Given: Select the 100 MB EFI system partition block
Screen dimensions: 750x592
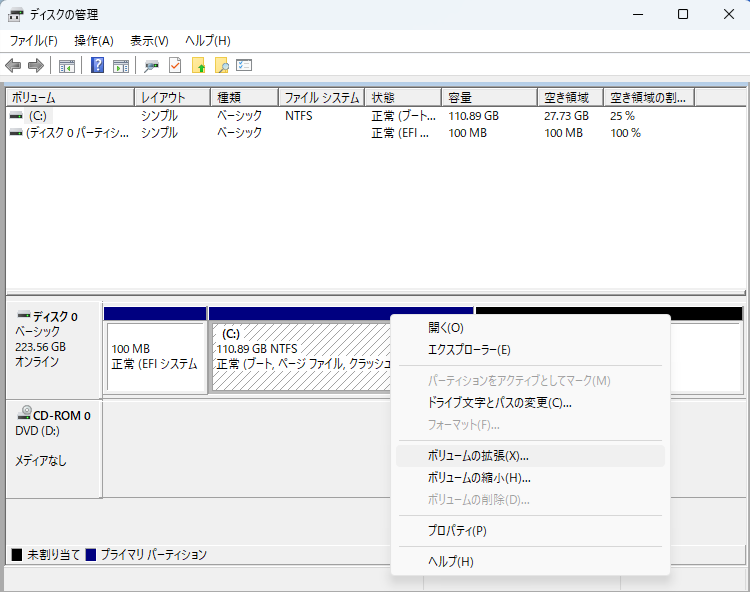Looking at the screenshot, I should [x=155, y=350].
